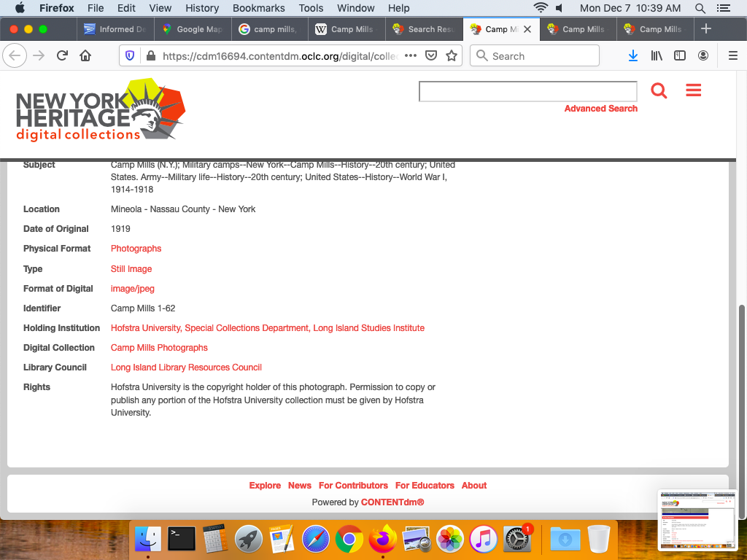Open the Camp Mills Photographs collection link
Screen dimensions: 747x560
(159, 348)
